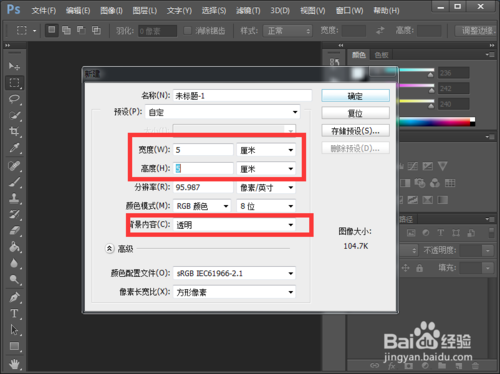Collapse the 高级 advanced section
This screenshot has width=500, height=374.
coord(109,248)
